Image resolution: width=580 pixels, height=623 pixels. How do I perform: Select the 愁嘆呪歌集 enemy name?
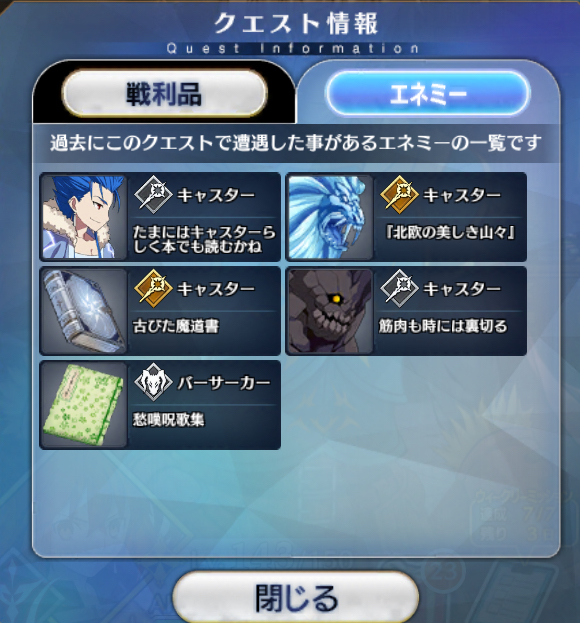(168, 420)
